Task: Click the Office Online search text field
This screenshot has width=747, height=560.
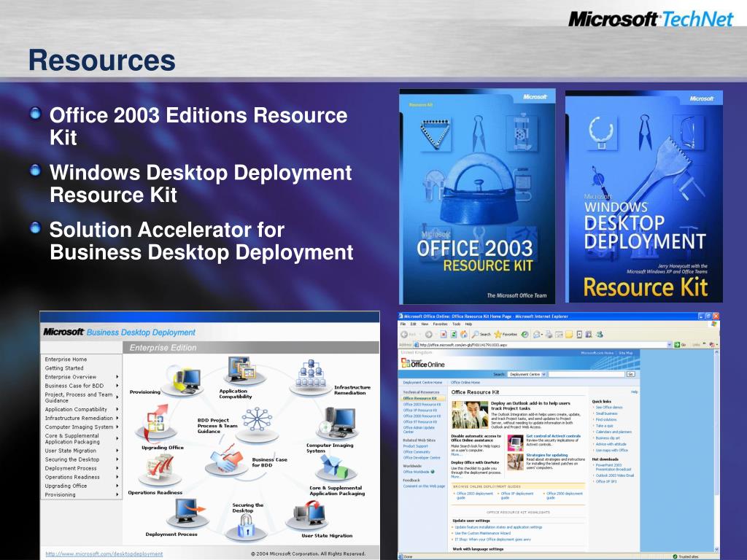Action: (586, 374)
